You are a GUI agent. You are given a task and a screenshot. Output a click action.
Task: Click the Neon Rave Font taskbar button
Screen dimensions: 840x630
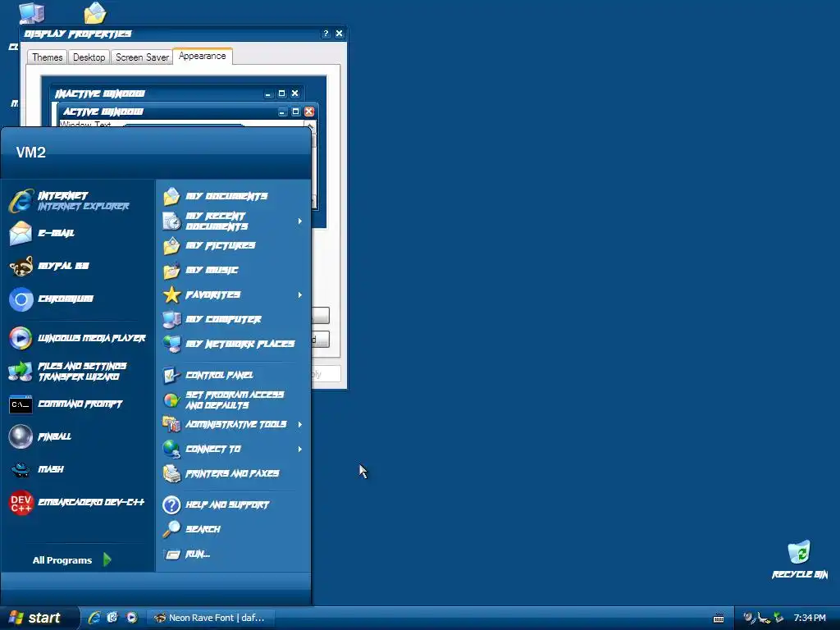[x=212, y=618]
